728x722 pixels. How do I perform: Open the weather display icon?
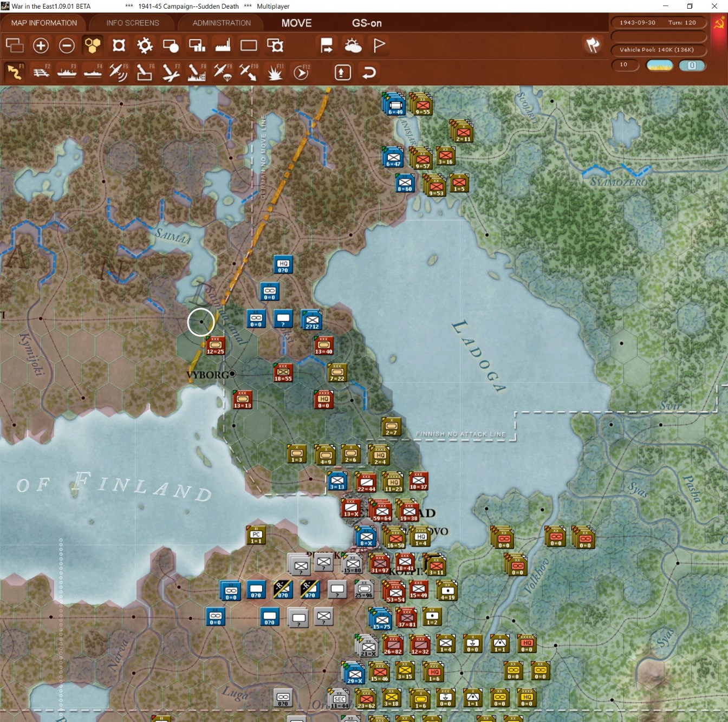pyautogui.click(x=353, y=45)
